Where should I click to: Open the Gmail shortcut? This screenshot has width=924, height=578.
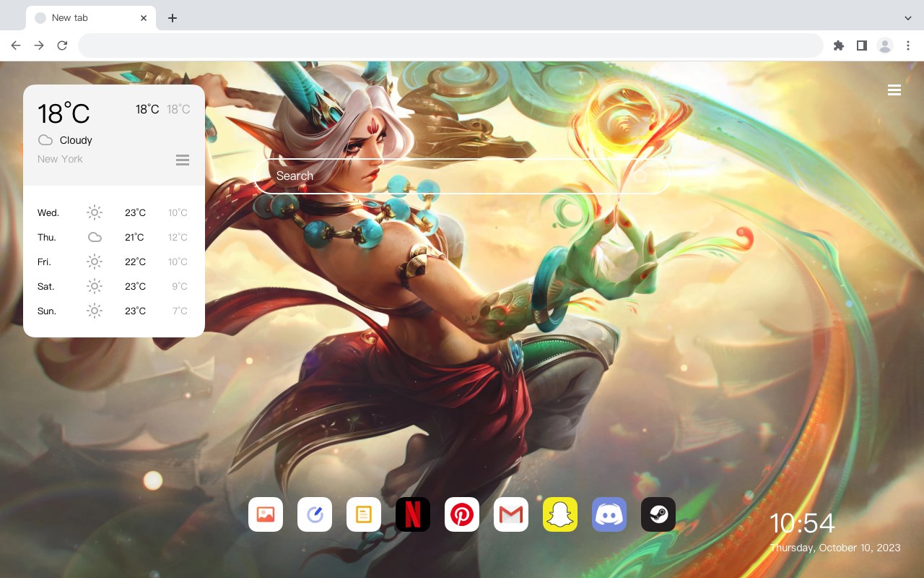point(511,514)
